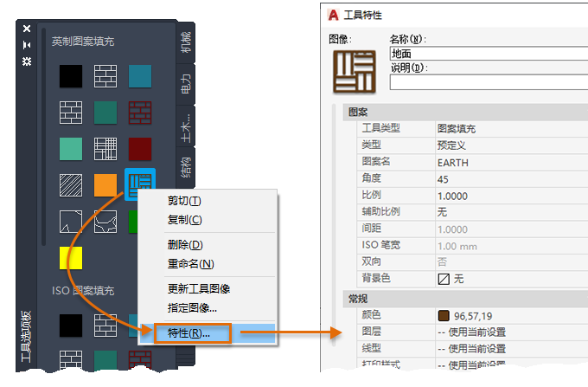The width and height of the screenshot is (588, 387).
Task: Select the cracked stone hatch pattern
Action: click(x=105, y=222)
